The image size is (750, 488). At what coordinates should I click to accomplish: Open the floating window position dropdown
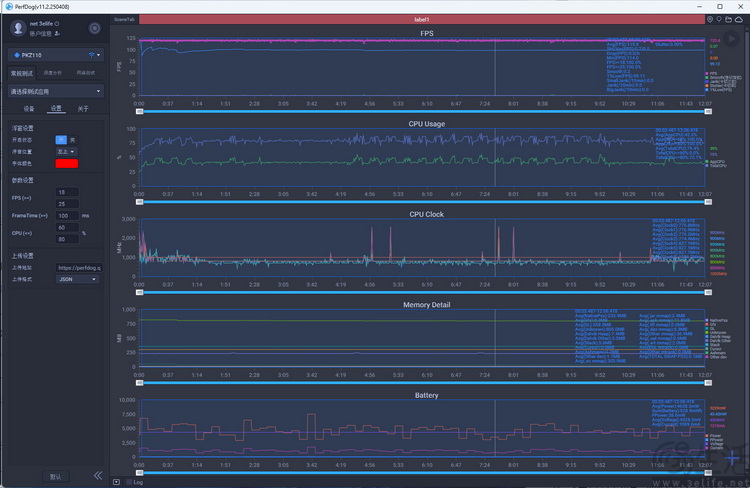pyautogui.click(x=66, y=152)
